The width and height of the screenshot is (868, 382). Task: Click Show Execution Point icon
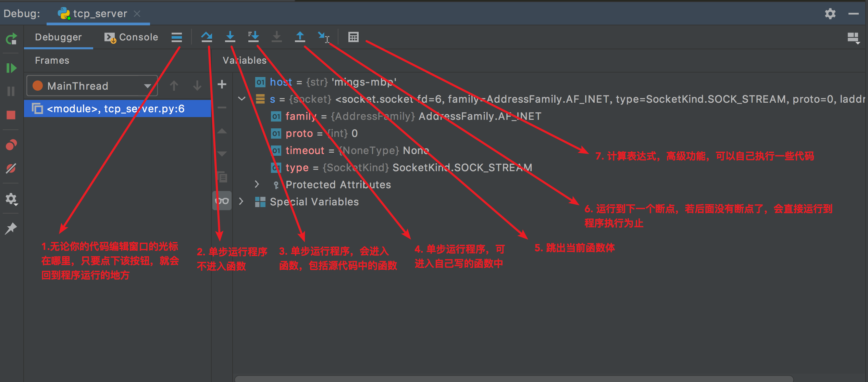coord(177,37)
